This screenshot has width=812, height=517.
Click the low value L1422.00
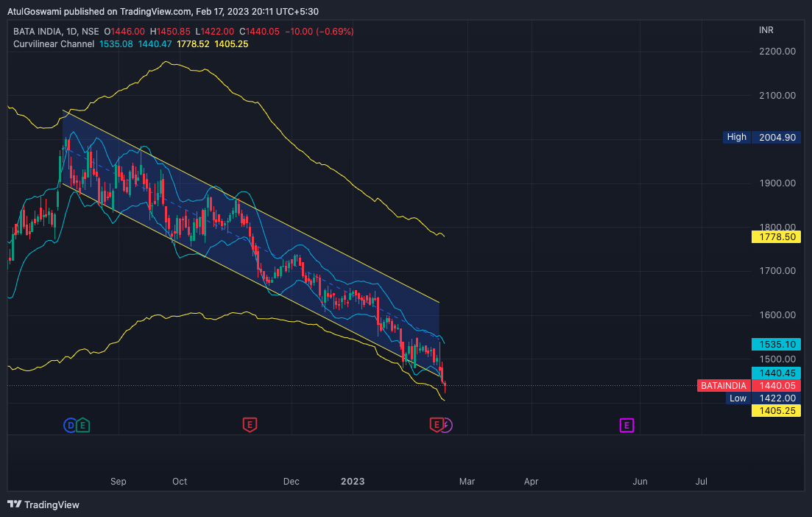pos(214,32)
